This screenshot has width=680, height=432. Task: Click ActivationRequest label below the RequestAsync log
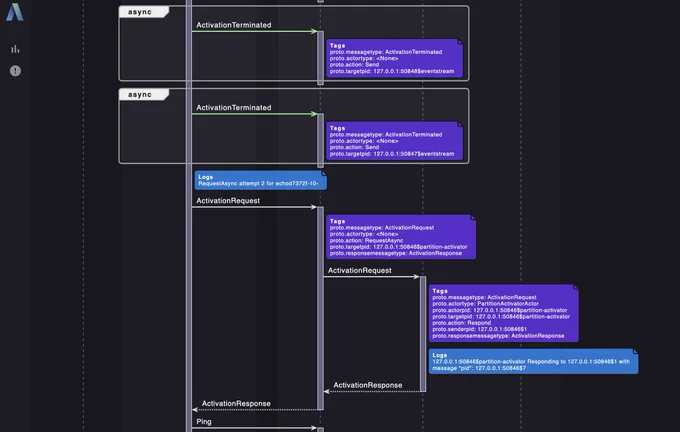228,201
